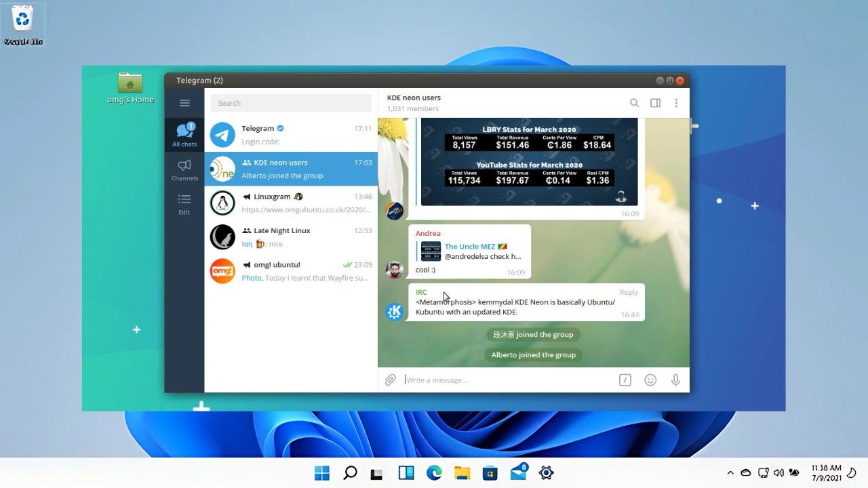Expand the hidden system tray icons
868x488 pixels.
tap(730, 473)
